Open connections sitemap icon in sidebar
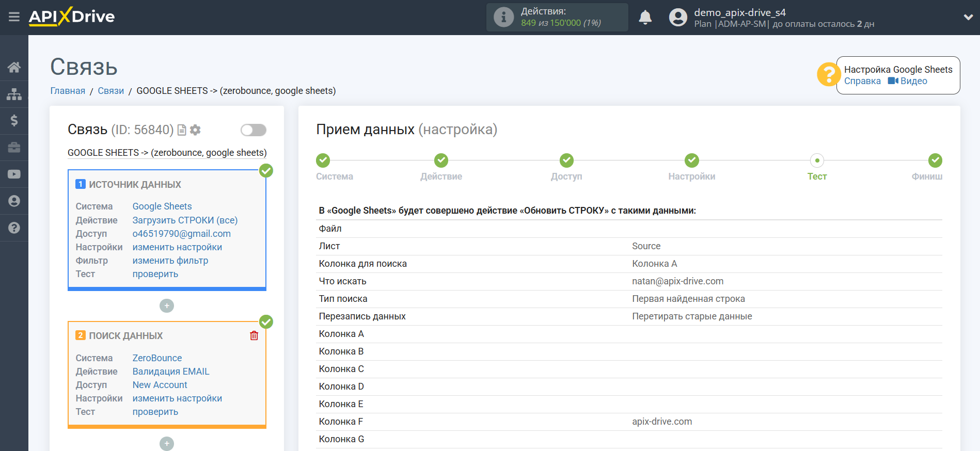This screenshot has height=451, width=980. 14,94
